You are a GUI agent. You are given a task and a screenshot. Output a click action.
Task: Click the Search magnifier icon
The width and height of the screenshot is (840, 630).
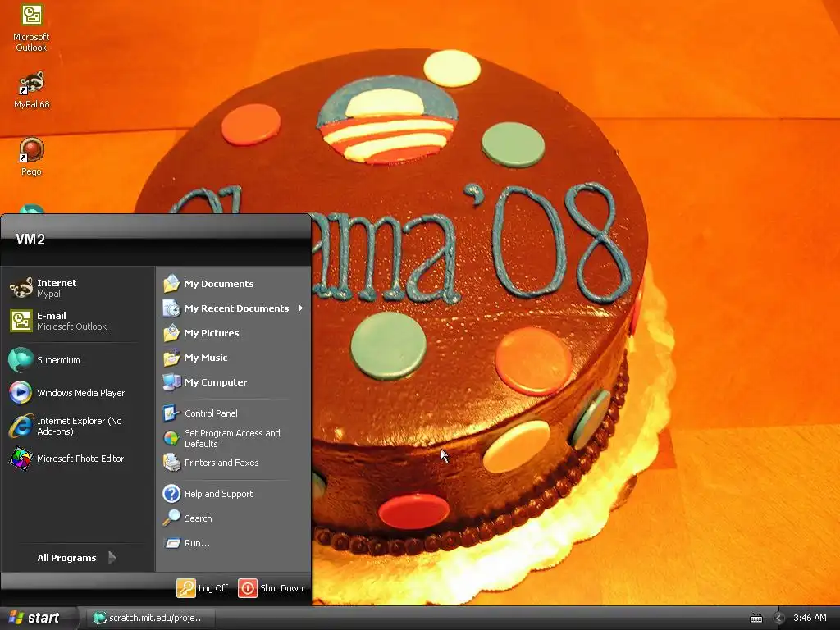coord(171,518)
